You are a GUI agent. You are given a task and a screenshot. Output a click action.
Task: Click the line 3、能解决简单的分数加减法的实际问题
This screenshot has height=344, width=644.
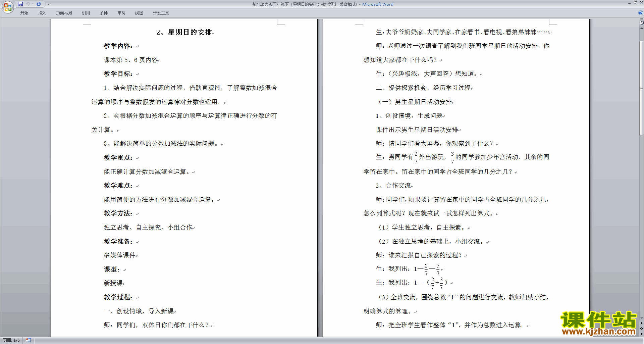(162, 144)
